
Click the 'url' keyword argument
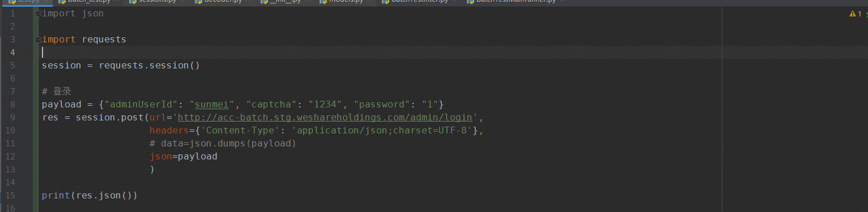tap(158, 118)
